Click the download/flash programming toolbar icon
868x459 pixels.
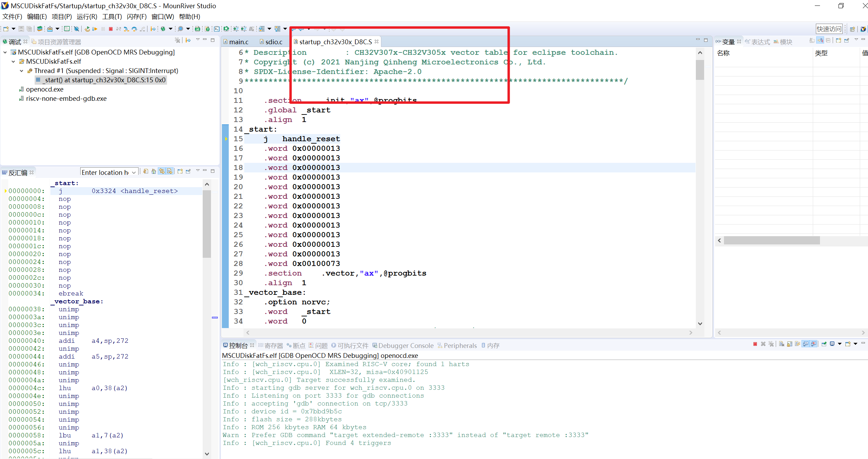[50, 29]
